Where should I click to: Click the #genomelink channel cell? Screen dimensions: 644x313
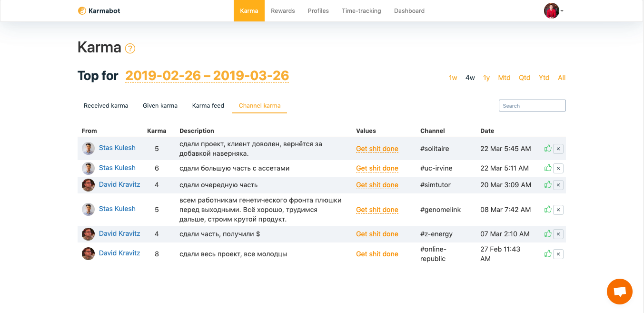[440, 210]
